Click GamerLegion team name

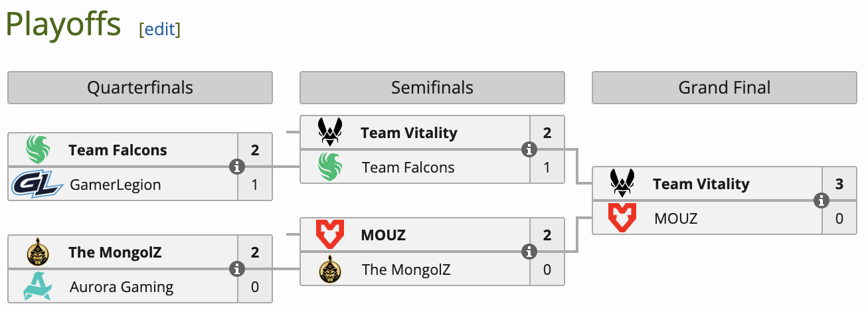pyautogui.click(x=115, y=185)
